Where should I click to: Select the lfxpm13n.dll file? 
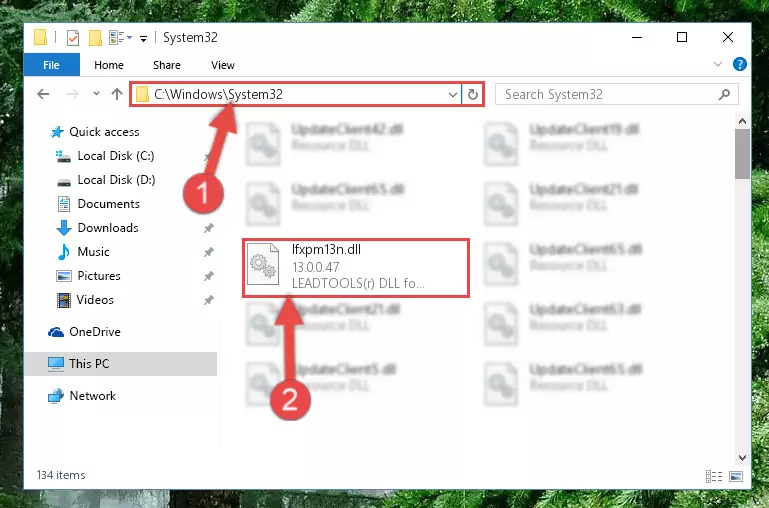coord(356,268)
